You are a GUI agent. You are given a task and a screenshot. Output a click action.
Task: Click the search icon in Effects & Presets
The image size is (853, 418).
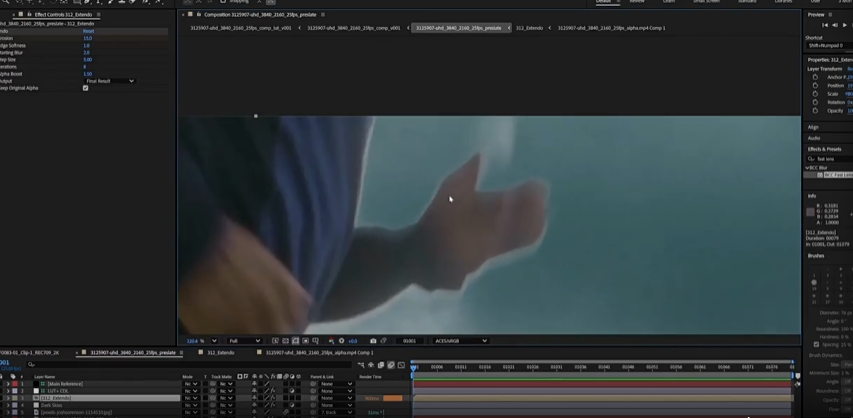[811, 159]
